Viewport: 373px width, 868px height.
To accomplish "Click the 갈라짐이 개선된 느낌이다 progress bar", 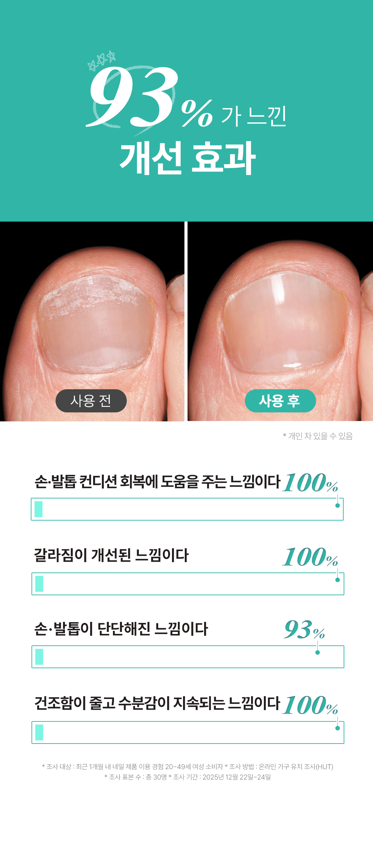I will 188,584.
